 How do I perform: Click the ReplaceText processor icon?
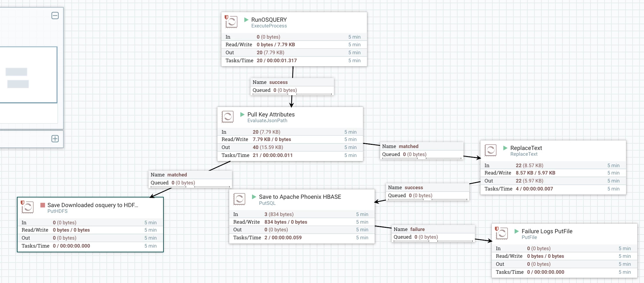pyautogui.click(x=491, y=150)
